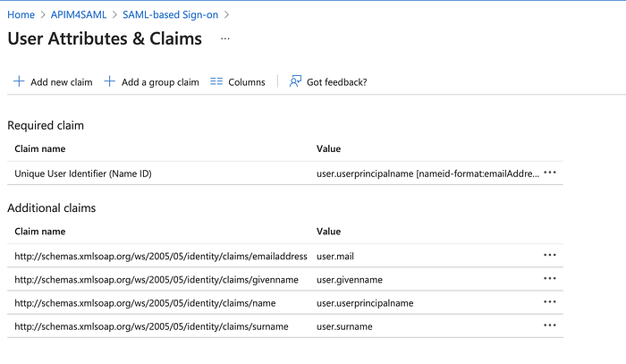Go to Home breadcrumb
626x364 pixels.
click(21, 15)
